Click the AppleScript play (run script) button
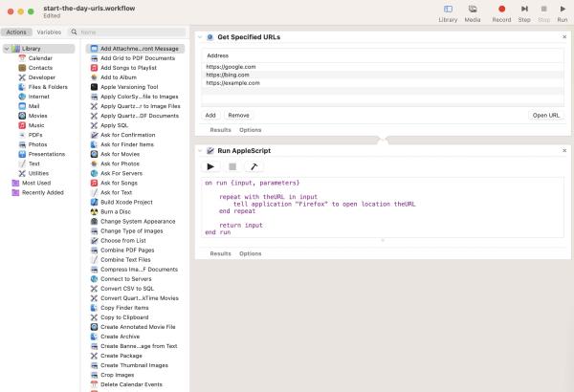This screenshot has width=574, height=392. [x=211, y=166]
